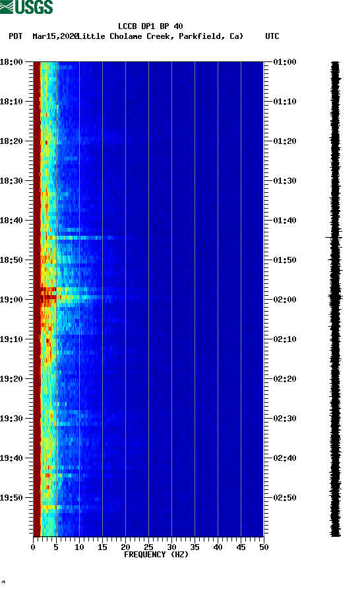
Task: Click the 01:40 UTC time label
Action: tap(285, 221)
